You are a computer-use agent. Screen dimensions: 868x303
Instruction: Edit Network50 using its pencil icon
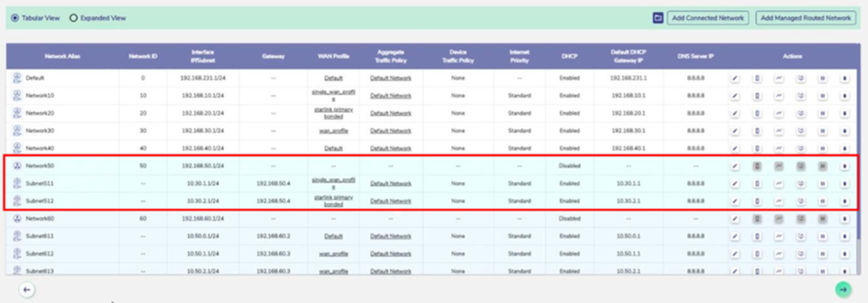click(734, 166)
